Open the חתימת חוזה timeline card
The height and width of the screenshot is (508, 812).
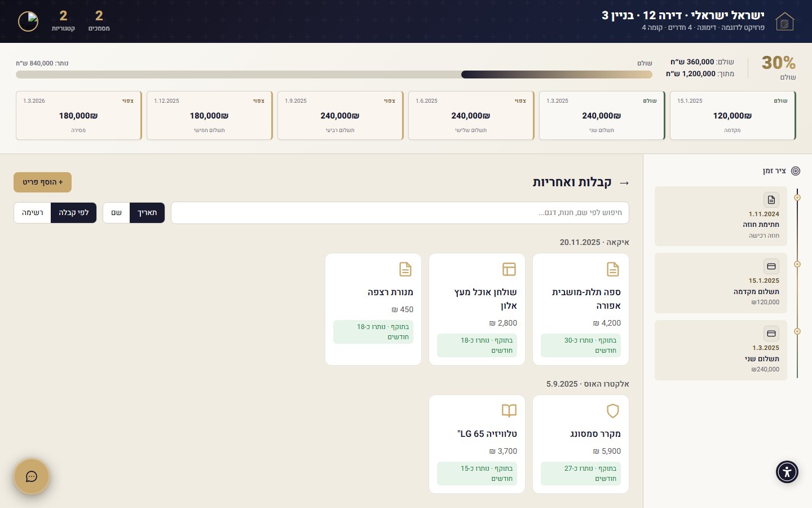click(721, 216)
